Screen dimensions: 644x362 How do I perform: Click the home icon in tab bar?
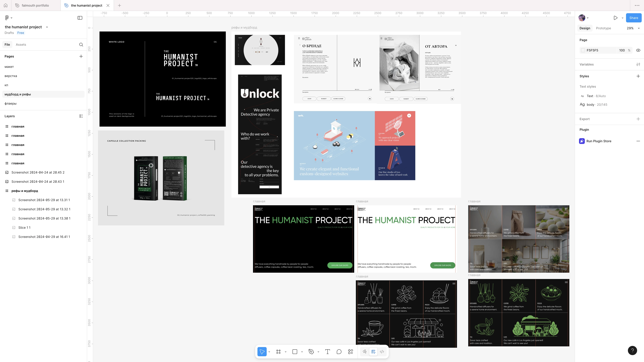5,5
